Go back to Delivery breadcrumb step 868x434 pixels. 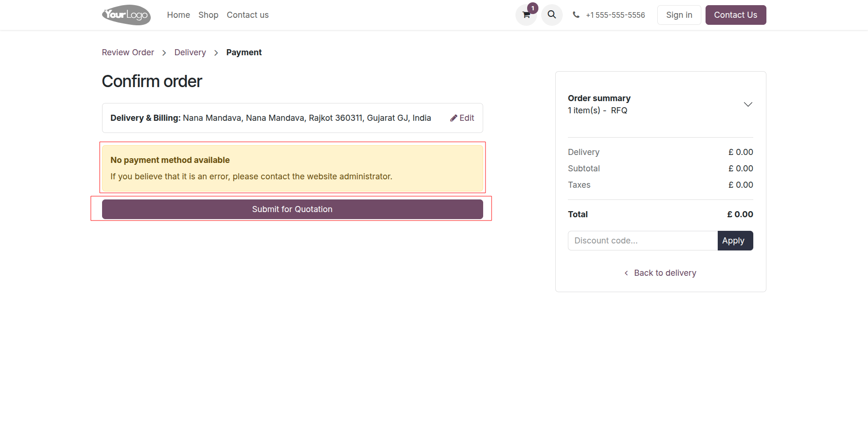tap(190, 52)
